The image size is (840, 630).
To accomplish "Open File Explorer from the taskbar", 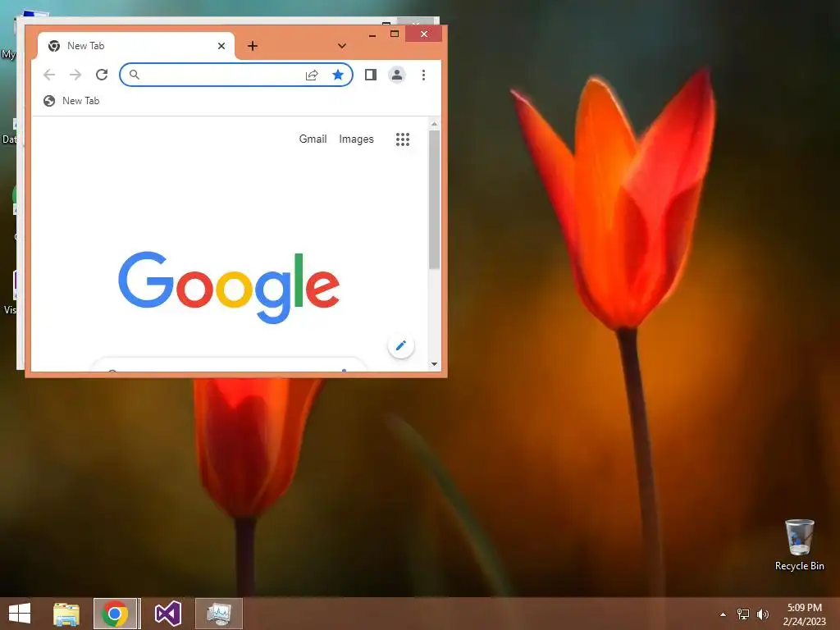I will coord(66,614).
